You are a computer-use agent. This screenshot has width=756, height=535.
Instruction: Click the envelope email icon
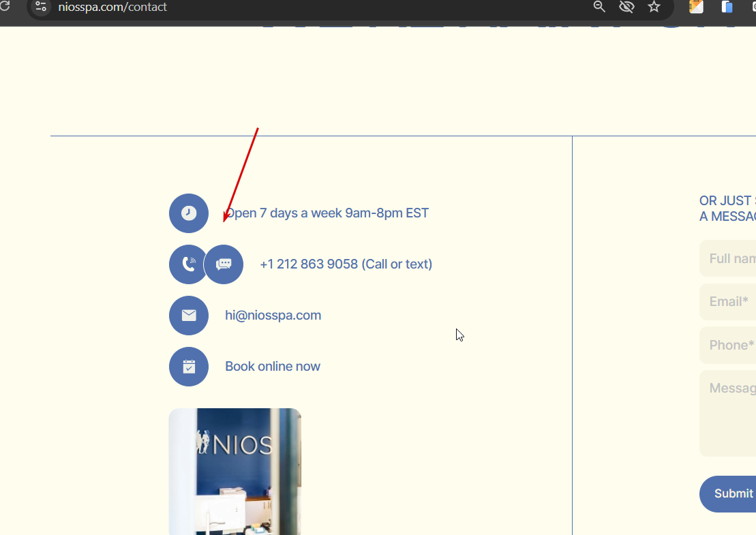click(189, 316)
